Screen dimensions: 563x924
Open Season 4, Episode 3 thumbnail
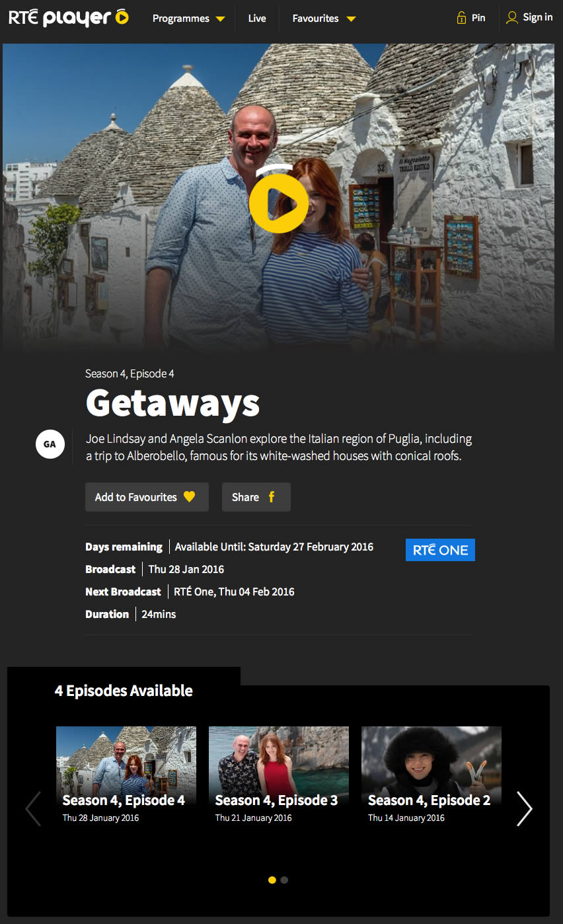(279, 775)
